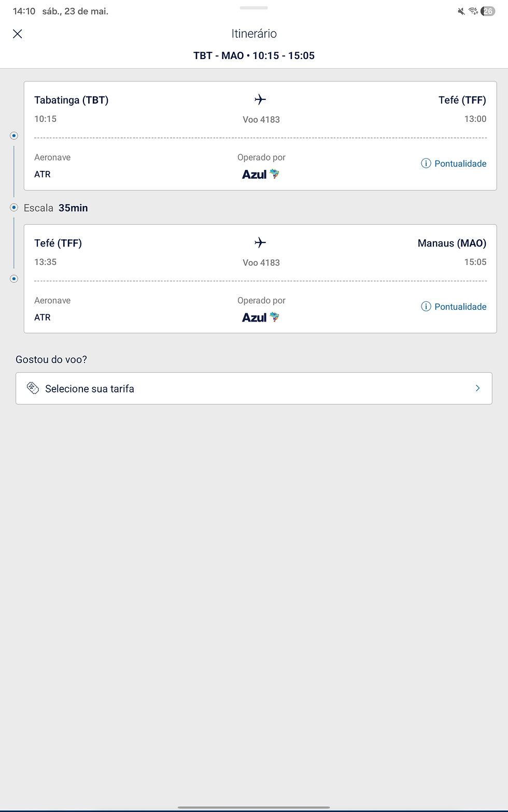Tap the airplane icon on Tabatinga–Tefé segment
Image resolution: width=508 pixels, height=812 pixels.
(x=260, y=99)
